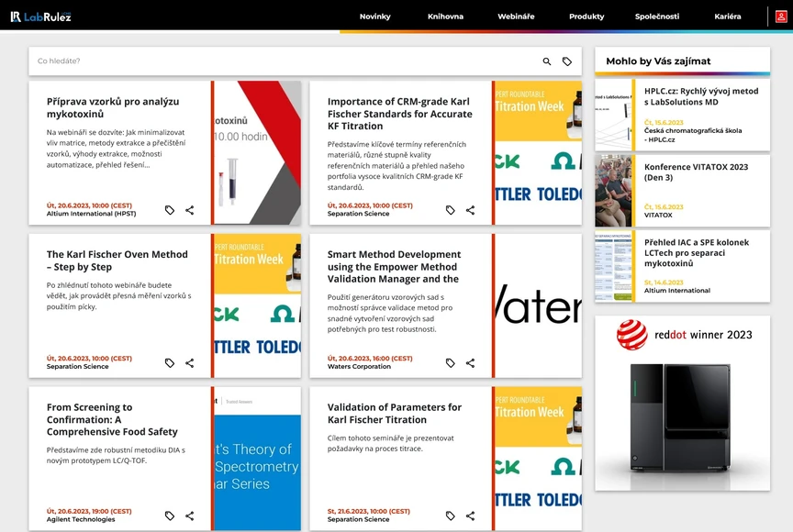
Task: Tag the From Screening to Confirmation card
Action: [170, 515]
